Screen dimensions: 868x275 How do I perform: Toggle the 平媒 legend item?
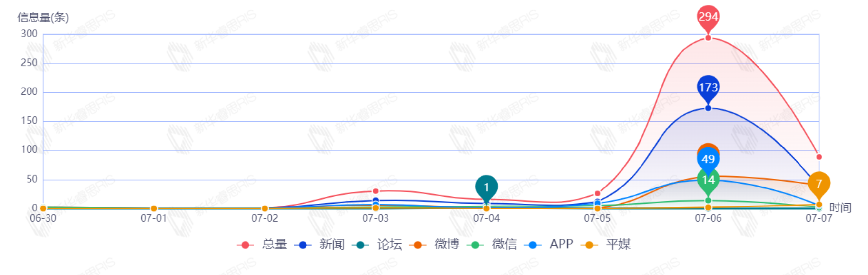(x=606, y=244)
